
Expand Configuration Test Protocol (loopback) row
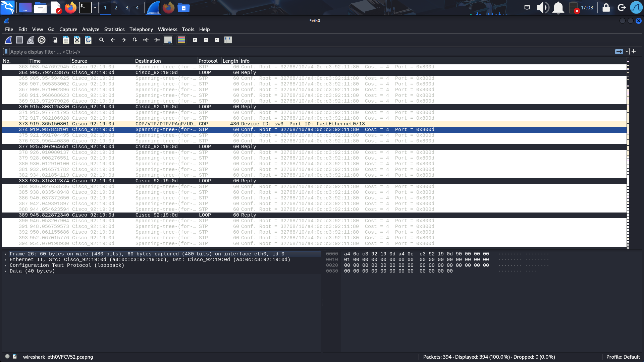pos(5,265)
